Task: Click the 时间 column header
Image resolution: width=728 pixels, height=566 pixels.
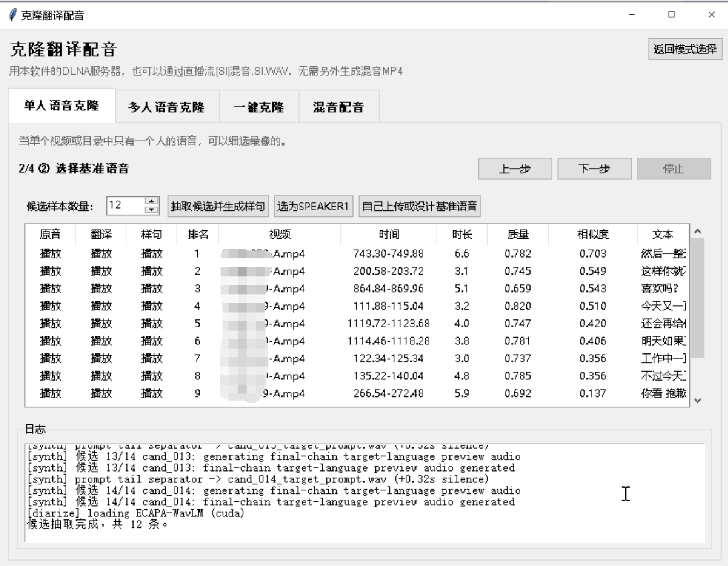Action: coord(388,234)
